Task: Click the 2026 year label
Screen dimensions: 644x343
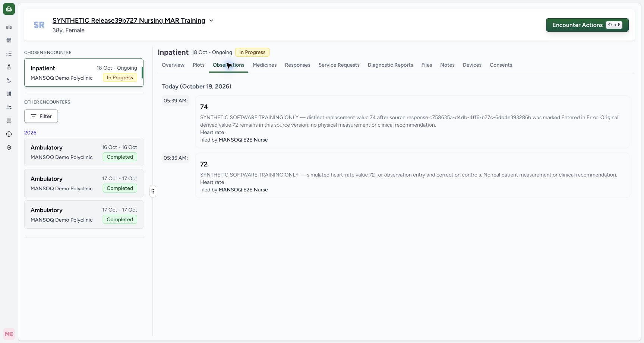Action: [30, 133]
